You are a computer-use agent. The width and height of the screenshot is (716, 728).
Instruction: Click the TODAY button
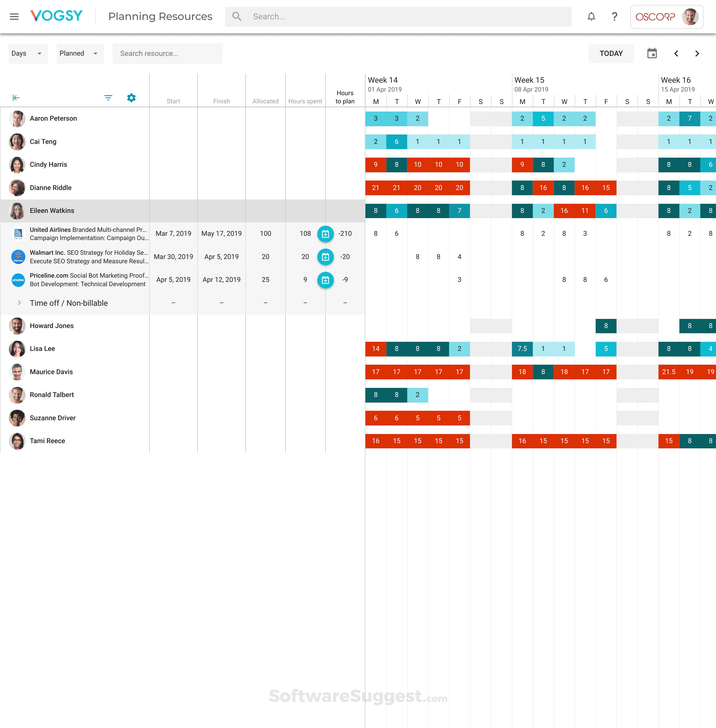(x=611, y=53)
